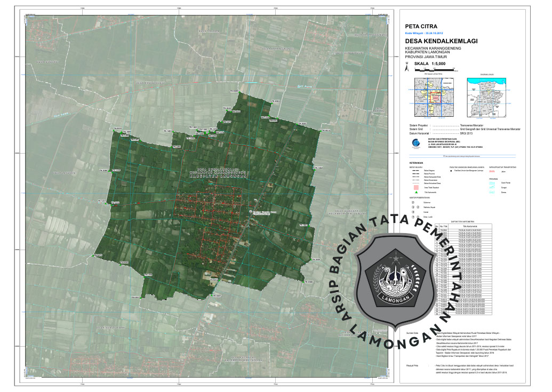
Task: Click the Garis Pantai symbol in legend
Action: click(x=492, y=182)
